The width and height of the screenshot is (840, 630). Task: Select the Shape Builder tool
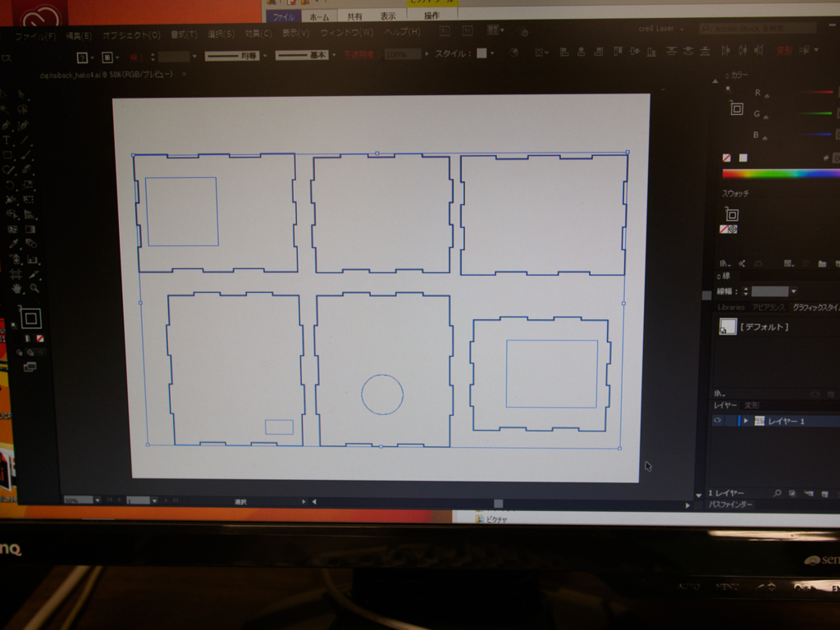[x=11, y=214]
